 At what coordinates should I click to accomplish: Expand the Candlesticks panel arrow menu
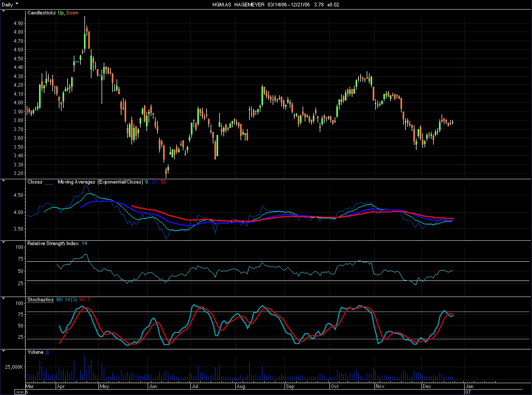click(4, 12)
